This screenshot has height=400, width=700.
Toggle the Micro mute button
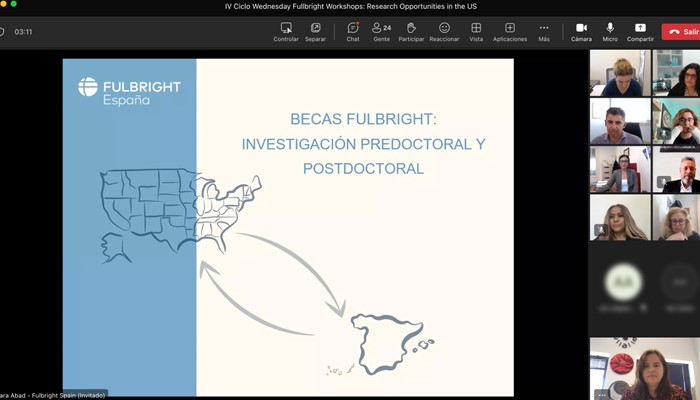610,32
